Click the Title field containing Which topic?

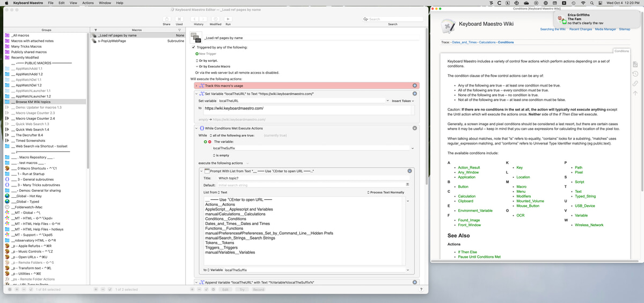313,178
